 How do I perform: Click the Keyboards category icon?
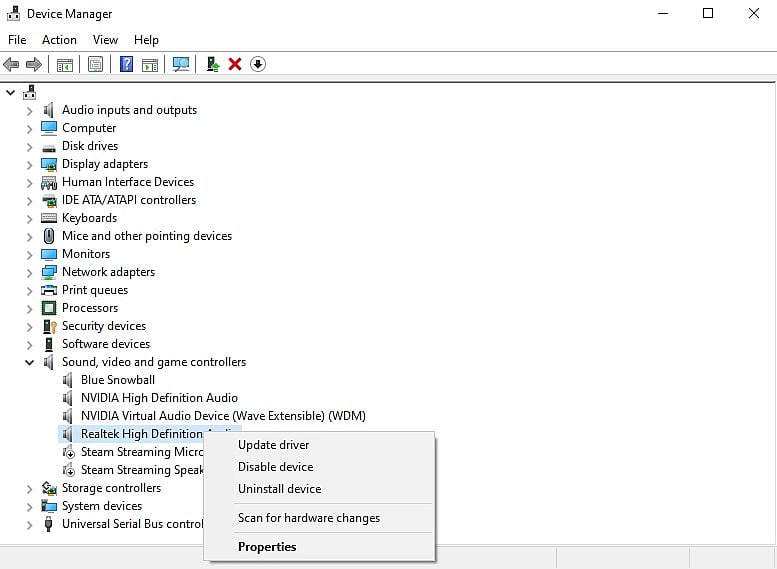coord(49,218)
